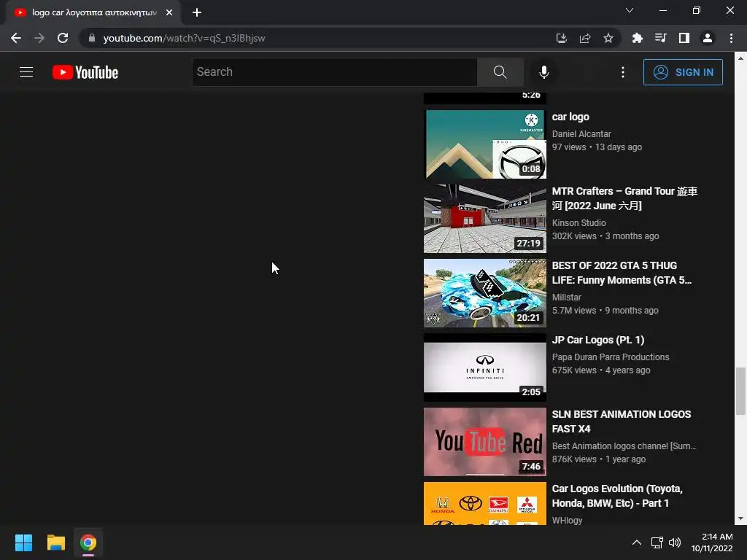
Task: Open volume speaker tray icon
Action: pyautogui.click(x=675, y=542)
